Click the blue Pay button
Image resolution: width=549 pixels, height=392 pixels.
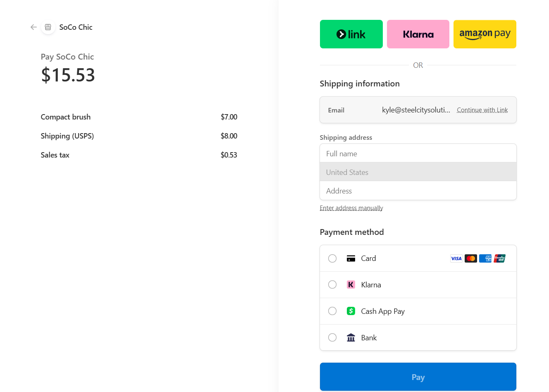[x=418, y=377]
